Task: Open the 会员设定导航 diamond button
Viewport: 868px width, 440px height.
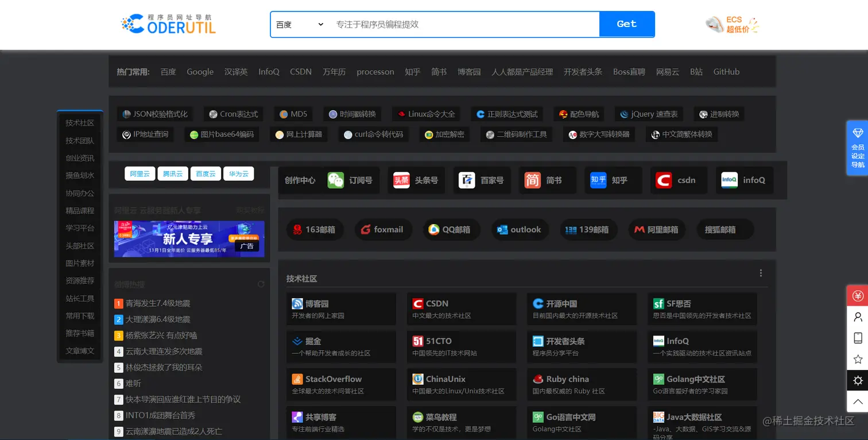Action: tap(858, 148)
